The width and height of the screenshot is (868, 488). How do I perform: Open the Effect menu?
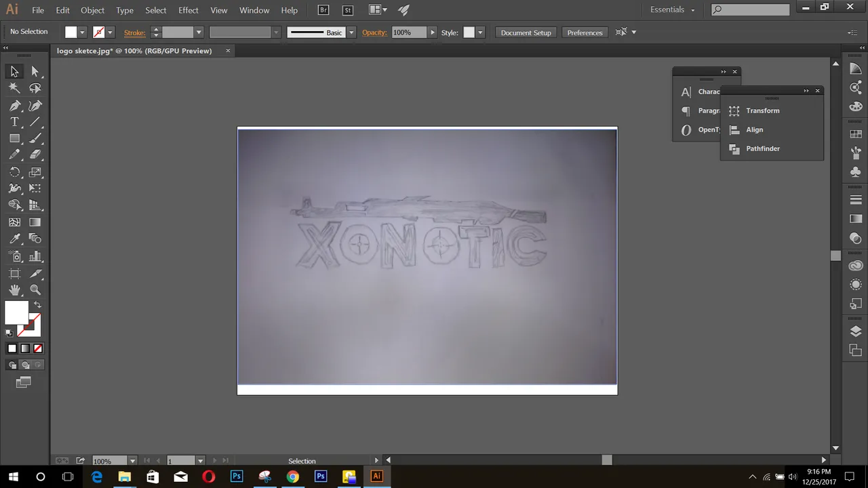(x=188, y=10)
